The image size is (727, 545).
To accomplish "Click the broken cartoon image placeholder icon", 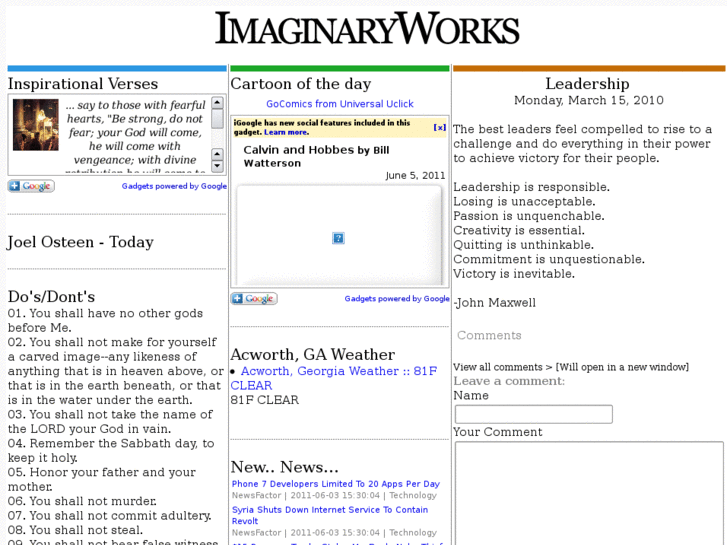I will [338, 238].
